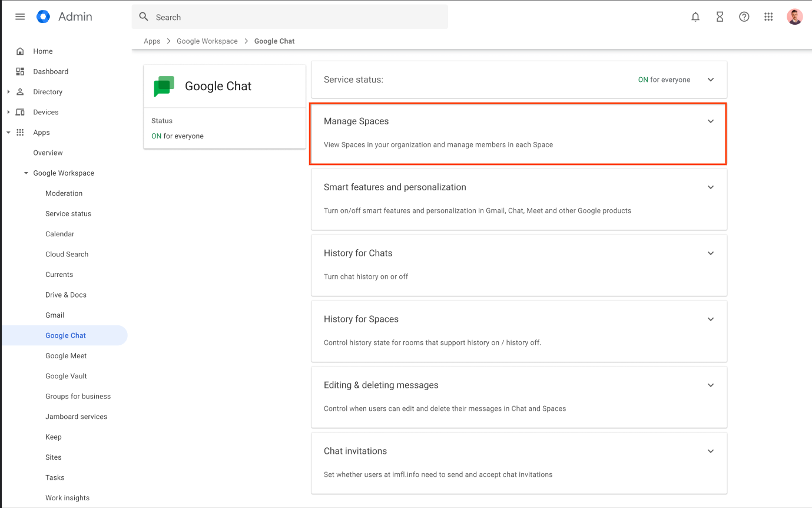Click the Admin title text
812x508 pixels.
[75, 17]
